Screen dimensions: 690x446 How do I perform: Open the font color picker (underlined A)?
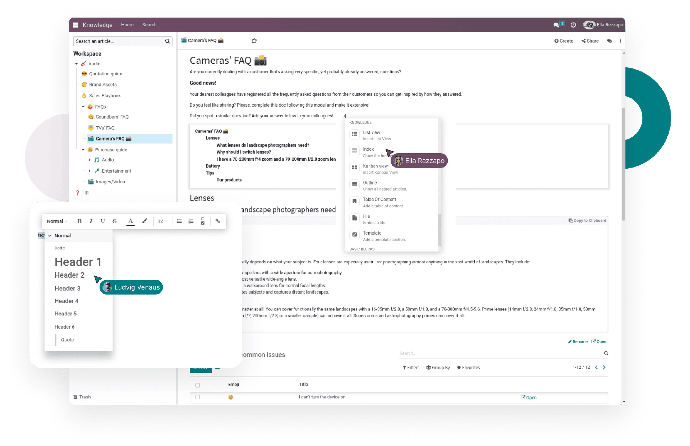[x=130, y=222]
